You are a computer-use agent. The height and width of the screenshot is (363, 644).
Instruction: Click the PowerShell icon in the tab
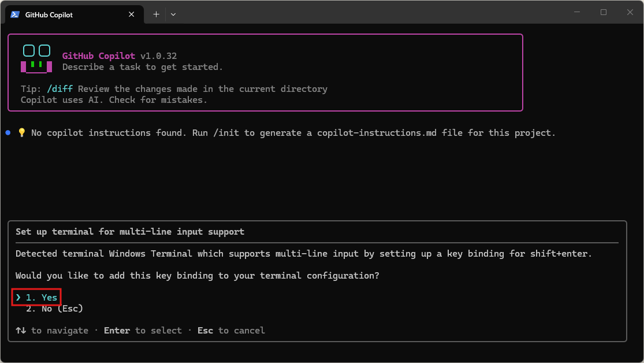(15, 14)
